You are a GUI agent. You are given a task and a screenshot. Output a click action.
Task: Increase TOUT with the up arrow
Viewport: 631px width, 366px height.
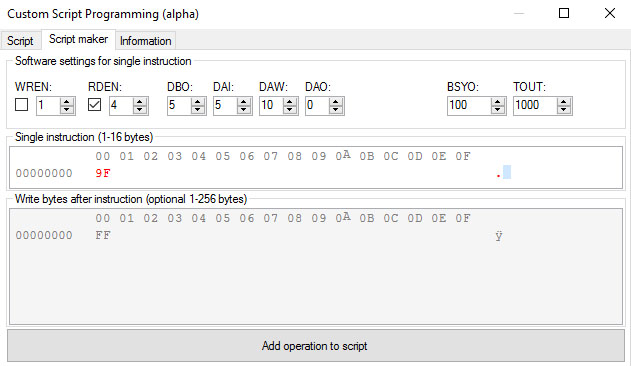564,101
